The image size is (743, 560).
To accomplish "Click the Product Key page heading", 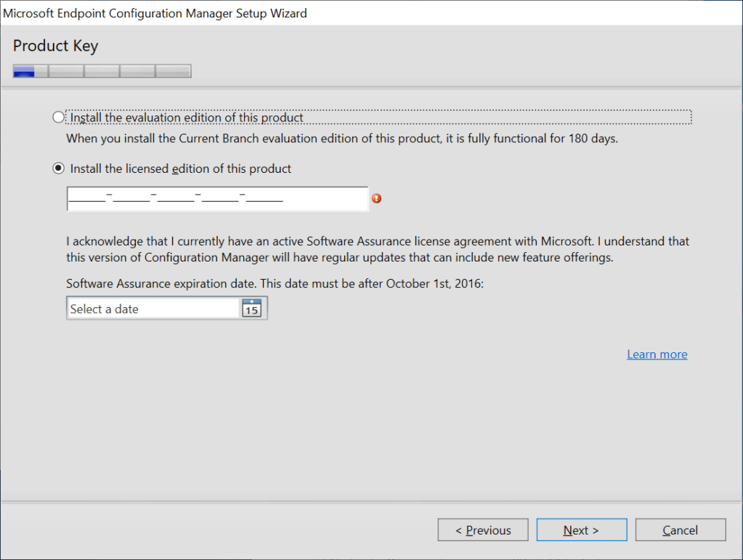I will click(55, 46).
